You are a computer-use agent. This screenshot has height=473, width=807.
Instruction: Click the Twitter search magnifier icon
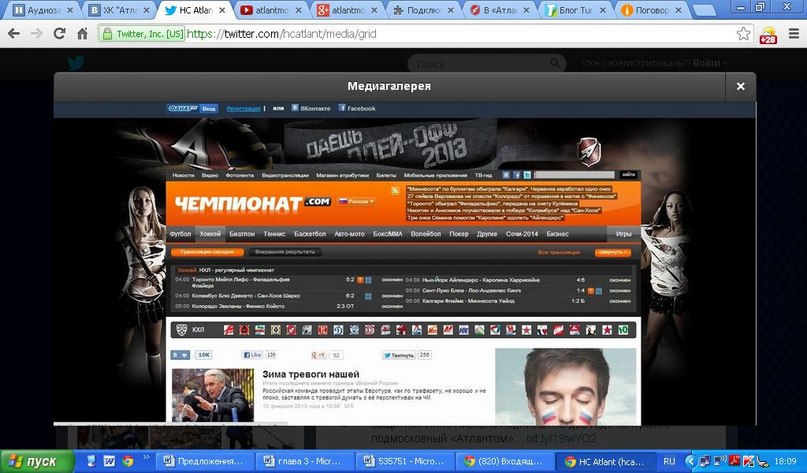(x=554, y=63)
